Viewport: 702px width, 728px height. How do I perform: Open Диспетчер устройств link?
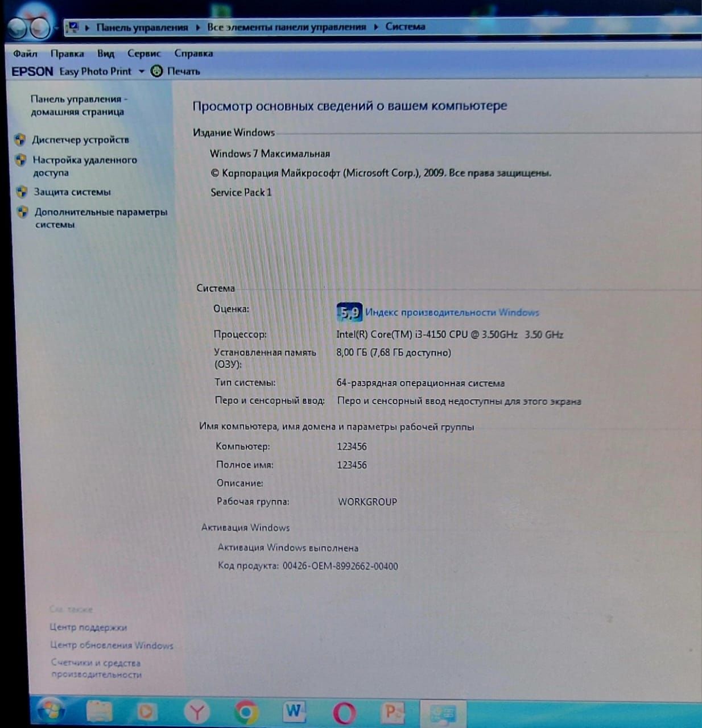pyautogui.click(x=80, y=140)
